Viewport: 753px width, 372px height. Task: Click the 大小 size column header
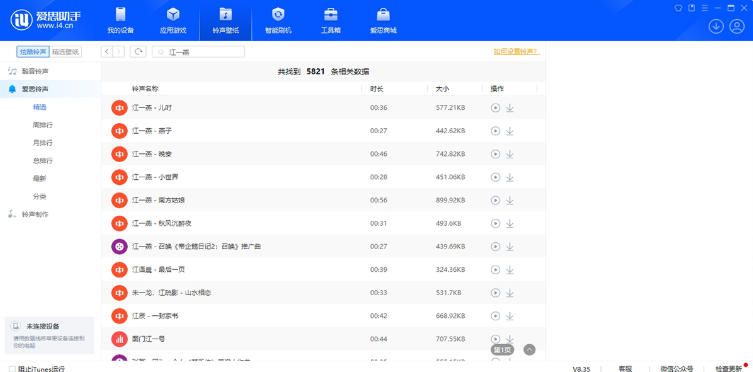442,89
